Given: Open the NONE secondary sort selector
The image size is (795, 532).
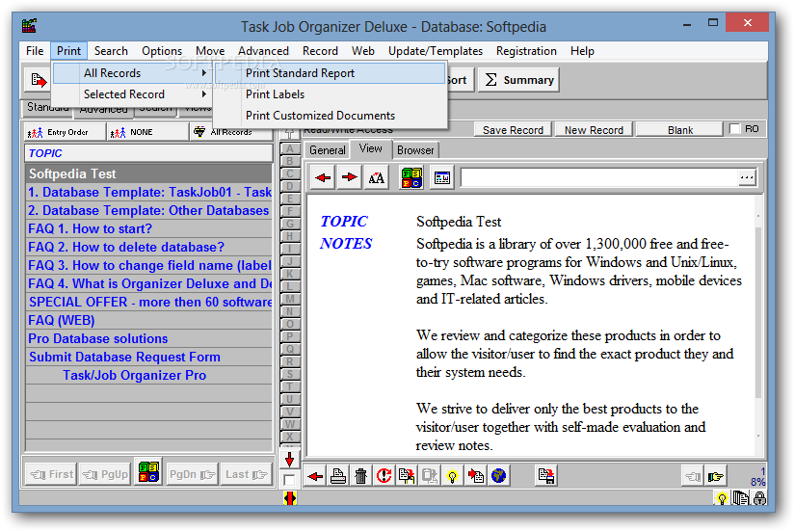Looking at the screenshot, I should click(x=147, y=132).
